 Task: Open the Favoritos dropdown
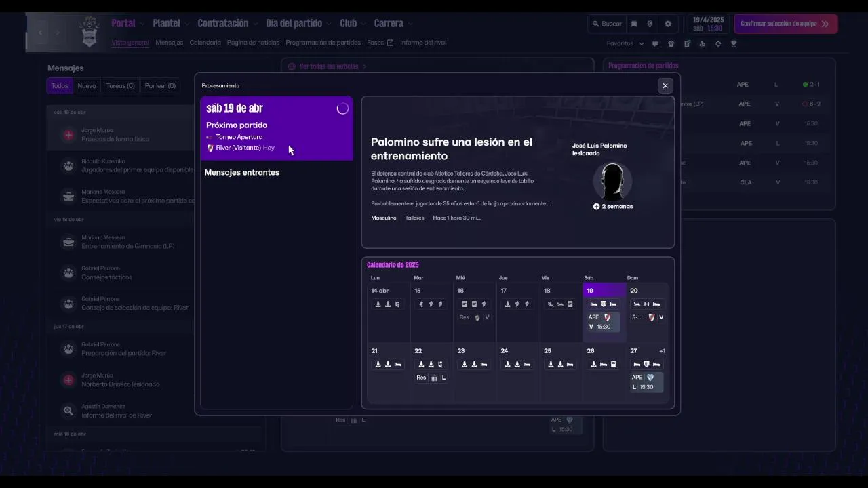(x=625, y=43)
